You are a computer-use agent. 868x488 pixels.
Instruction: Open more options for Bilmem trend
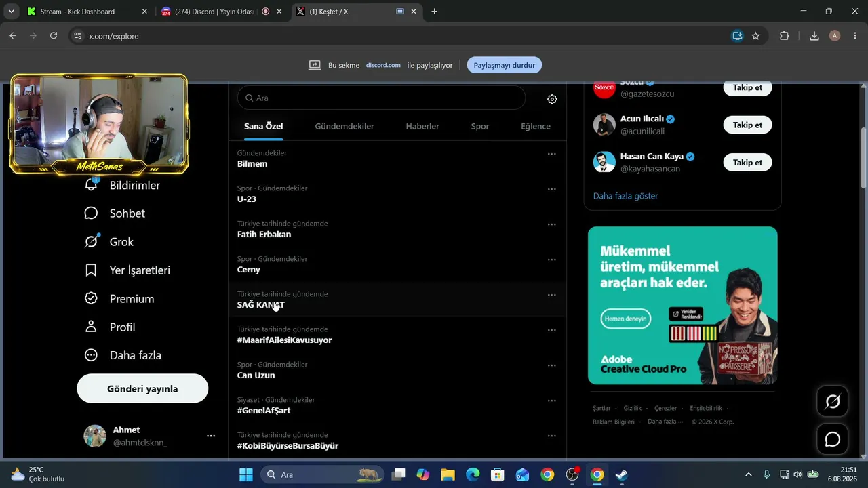tap(552, 154)
